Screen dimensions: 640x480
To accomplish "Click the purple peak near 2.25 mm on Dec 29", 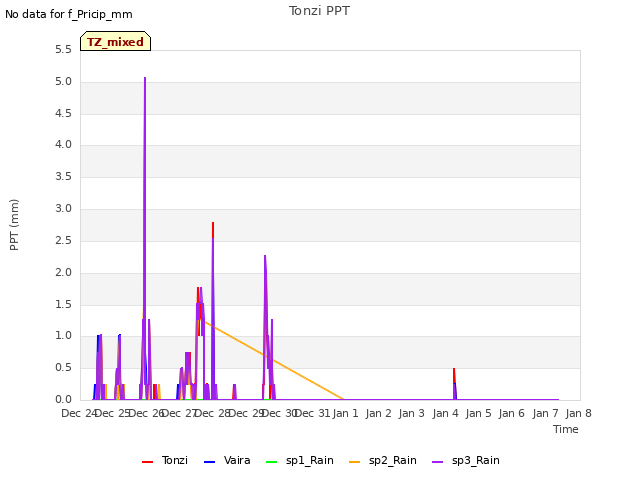I will 265,257.
